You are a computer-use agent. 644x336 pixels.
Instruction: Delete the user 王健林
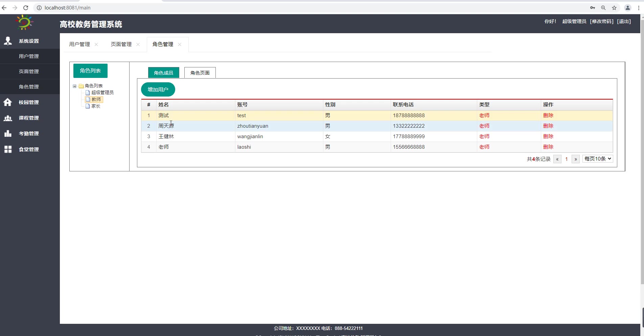(x=548, y=136)
